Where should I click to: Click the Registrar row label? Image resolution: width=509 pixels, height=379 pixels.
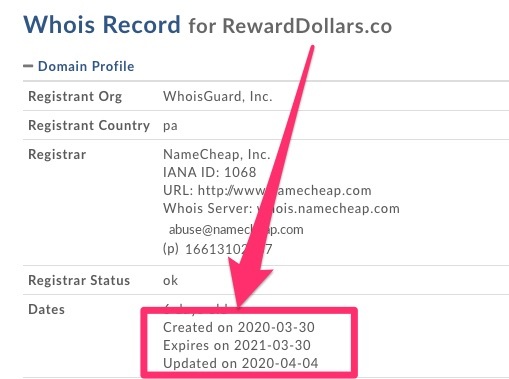[x=57, y=154]
